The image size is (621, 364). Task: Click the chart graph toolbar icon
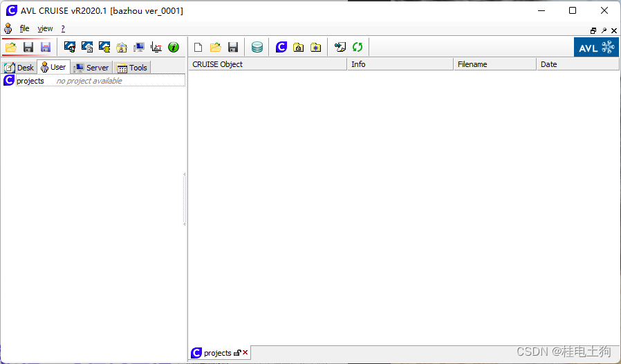(156, 48)
